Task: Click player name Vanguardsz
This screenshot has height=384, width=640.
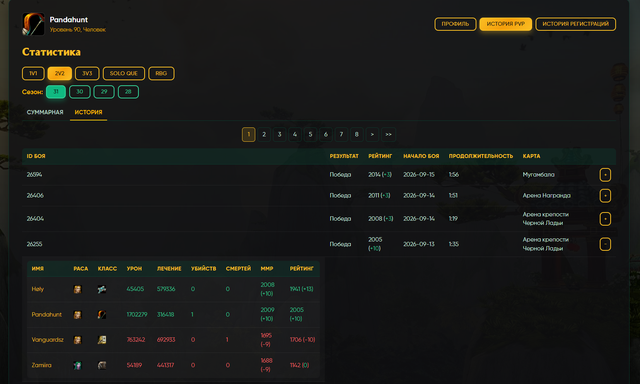Action: [47, 340]
